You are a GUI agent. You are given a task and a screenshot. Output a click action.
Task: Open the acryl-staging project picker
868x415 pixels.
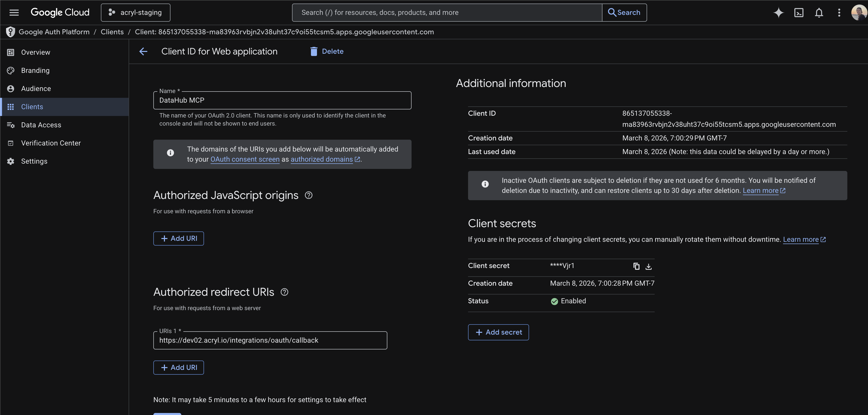point(135,12)
